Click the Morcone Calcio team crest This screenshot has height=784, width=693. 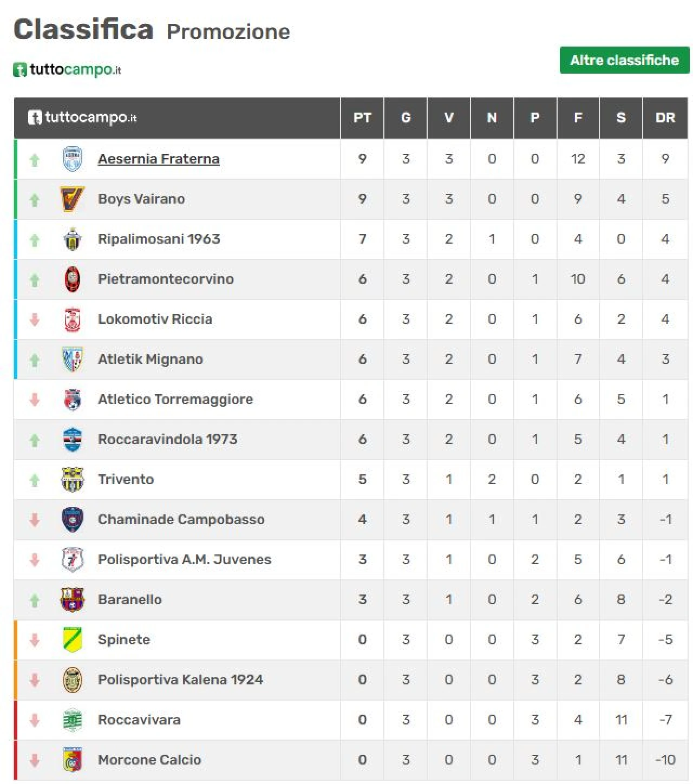[x=72, y=760]
